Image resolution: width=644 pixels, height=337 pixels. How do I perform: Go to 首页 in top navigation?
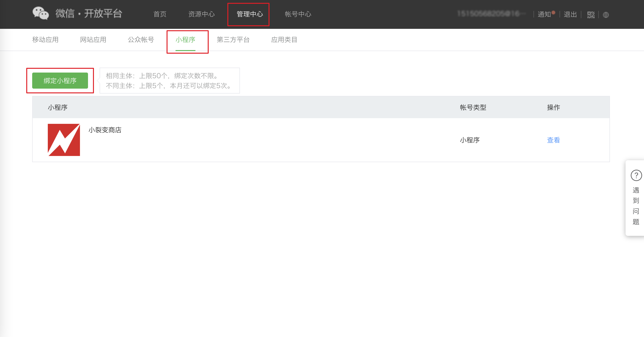(160, 14)
